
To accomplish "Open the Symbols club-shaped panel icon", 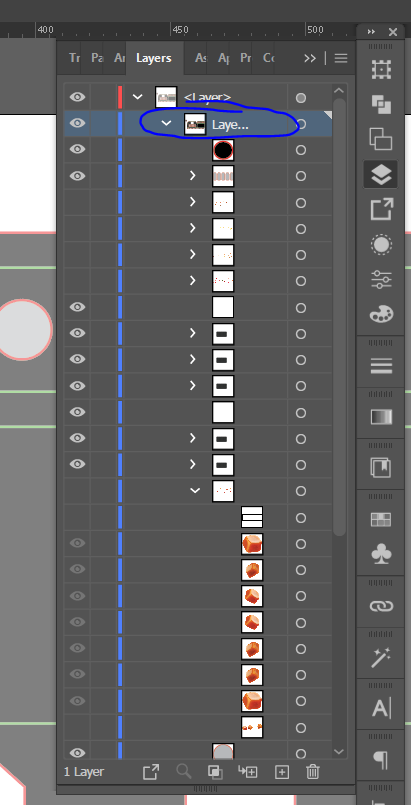I will pyautogui.click(x=381, y=554).
